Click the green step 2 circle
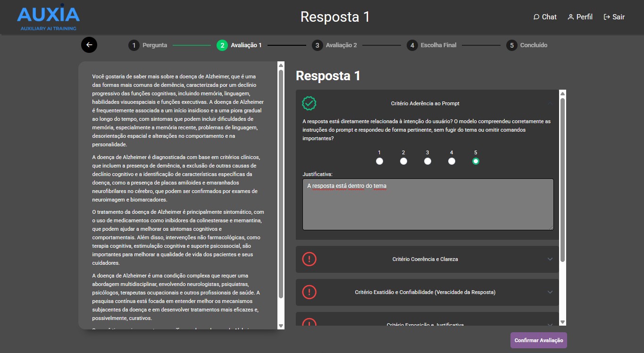This screenshot has height=353, width=644. coord(222,45)
